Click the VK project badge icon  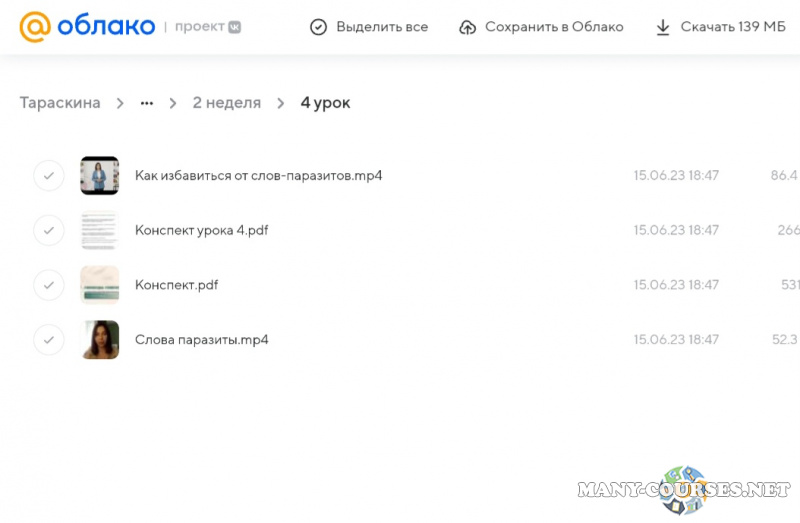pyautogui.click(x=234, y=27)
